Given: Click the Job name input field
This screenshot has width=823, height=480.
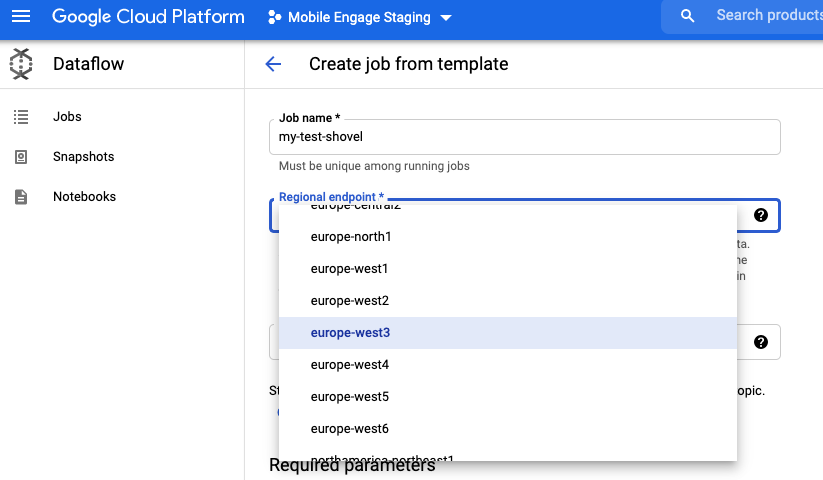Looking at the screenshot, I should tap(524, 137).
